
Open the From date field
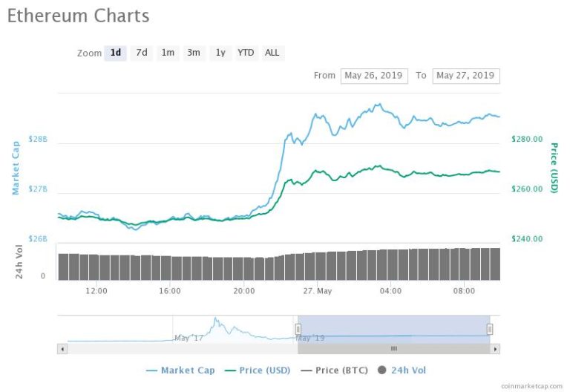coord(374,76)
